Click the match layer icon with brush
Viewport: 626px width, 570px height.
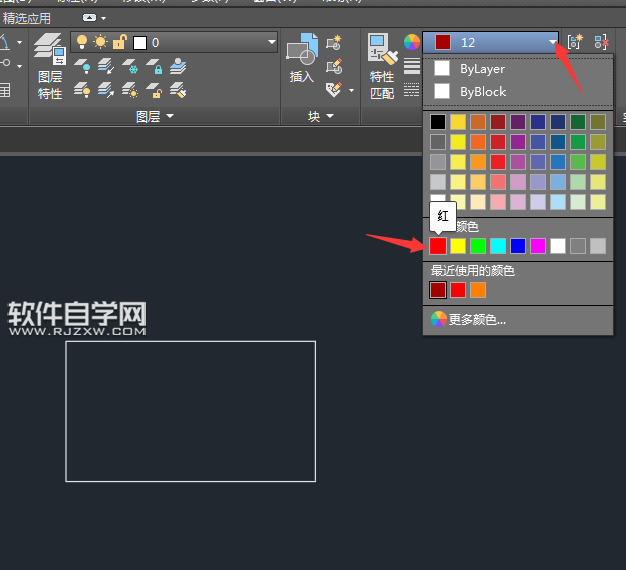point(178,90)
